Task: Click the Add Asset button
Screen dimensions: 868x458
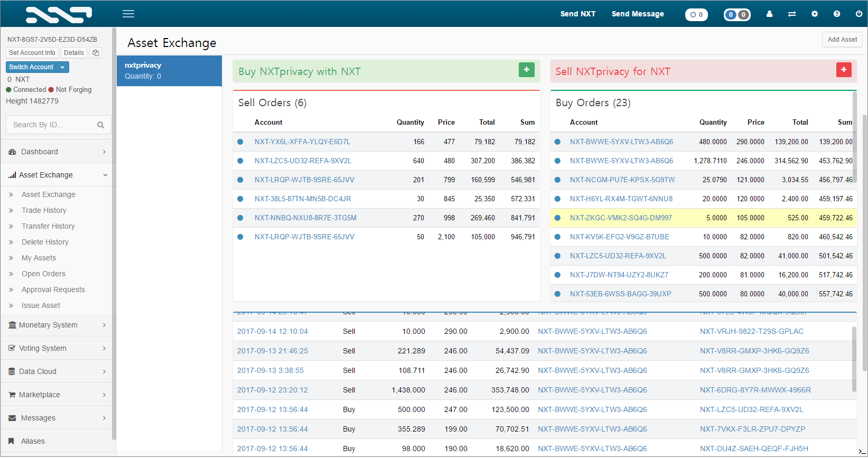Action: tap(842, 40)
